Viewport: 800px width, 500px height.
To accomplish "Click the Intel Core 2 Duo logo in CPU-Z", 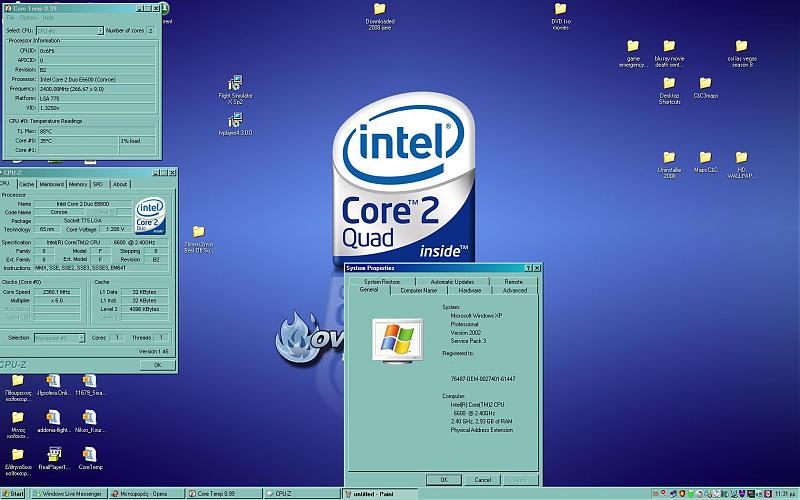I will (150, 215).
